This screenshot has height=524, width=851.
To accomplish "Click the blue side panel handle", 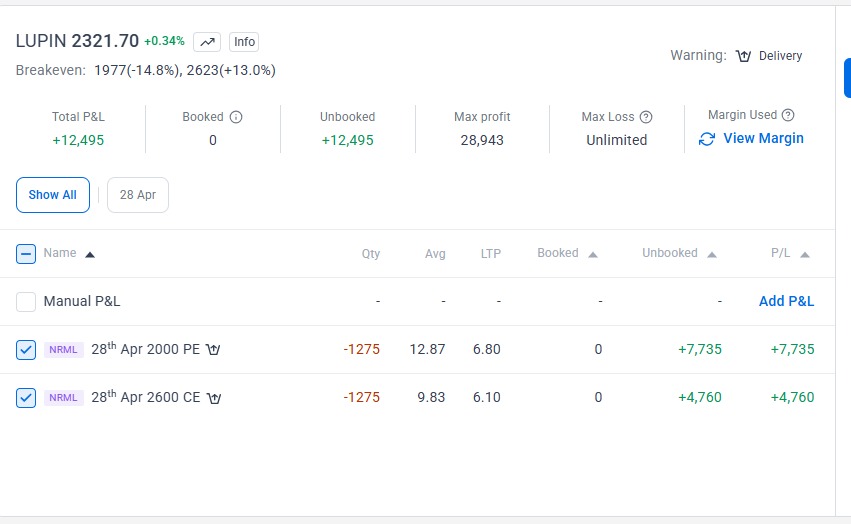I will click(x=847, y=78).
